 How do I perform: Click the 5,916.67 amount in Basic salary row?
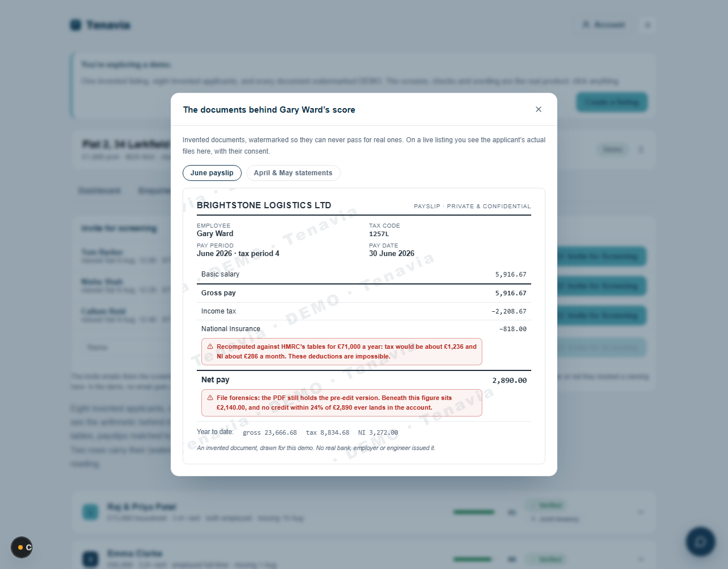tap(511, 274)
